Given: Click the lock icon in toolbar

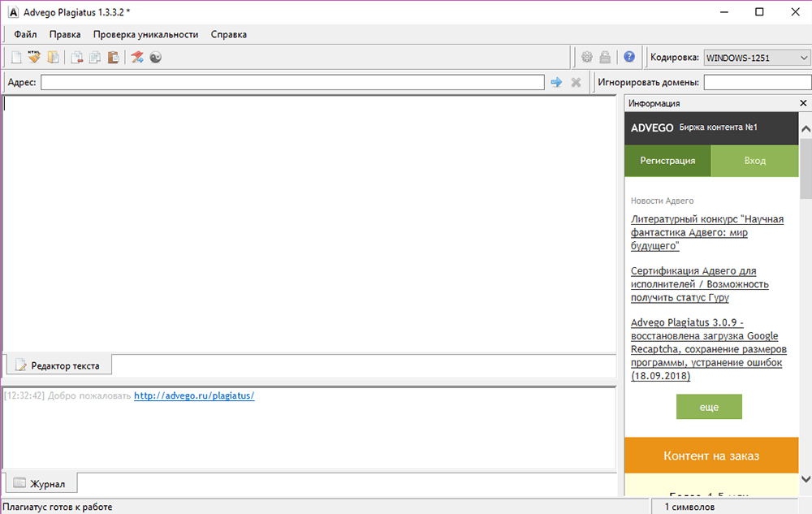Looking at the screenshot, I should click(605, 57).
